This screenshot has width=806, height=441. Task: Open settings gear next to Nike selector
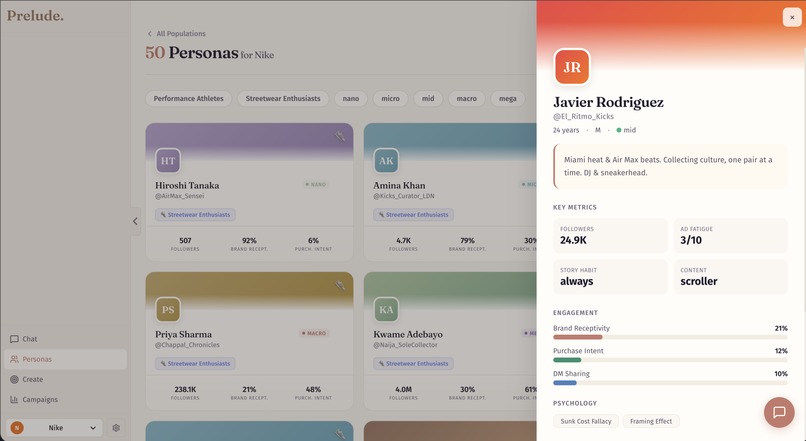[116, 428]
